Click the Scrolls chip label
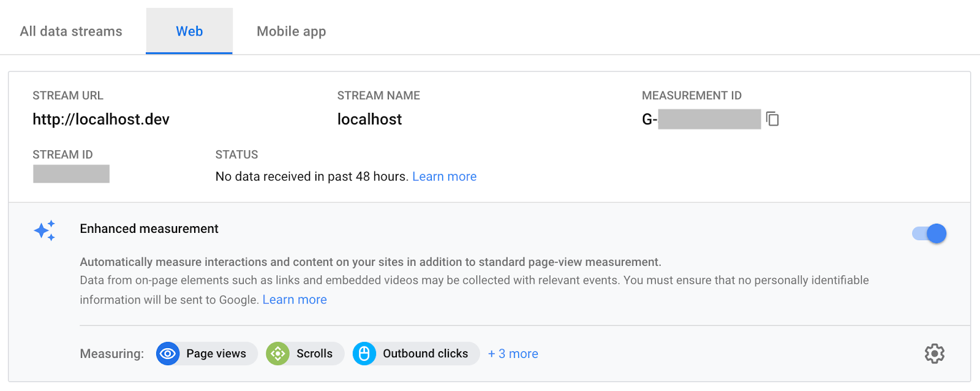 [314, 354]
